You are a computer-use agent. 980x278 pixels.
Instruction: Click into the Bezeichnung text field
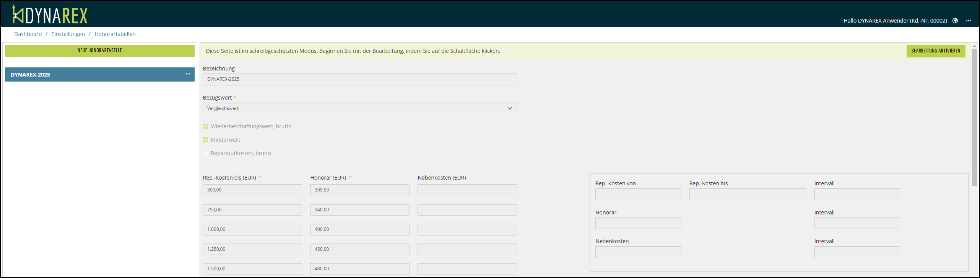359,79
